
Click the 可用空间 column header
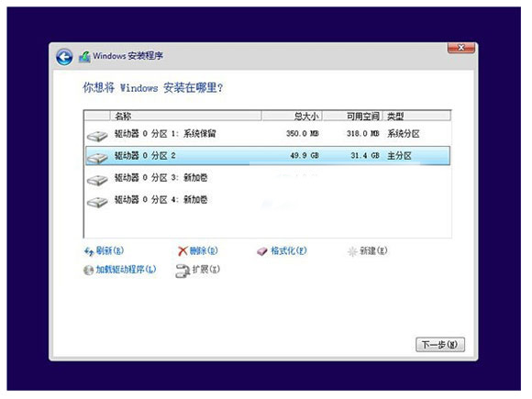click(x=352, y=116)
